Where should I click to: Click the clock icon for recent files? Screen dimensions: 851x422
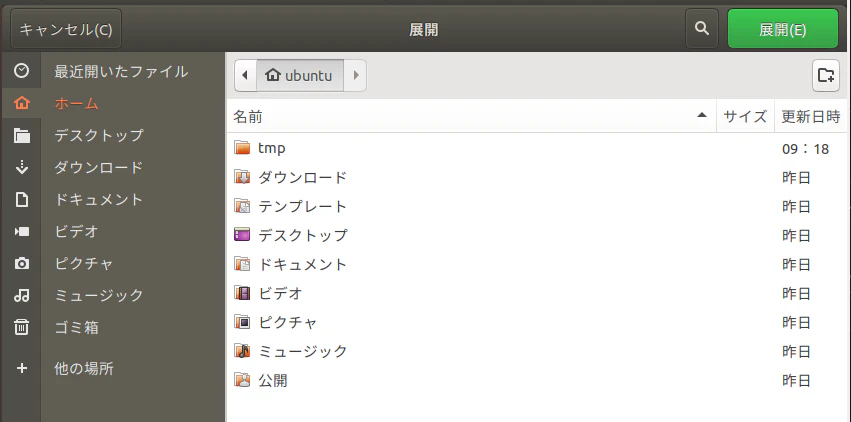coord(22,71)
